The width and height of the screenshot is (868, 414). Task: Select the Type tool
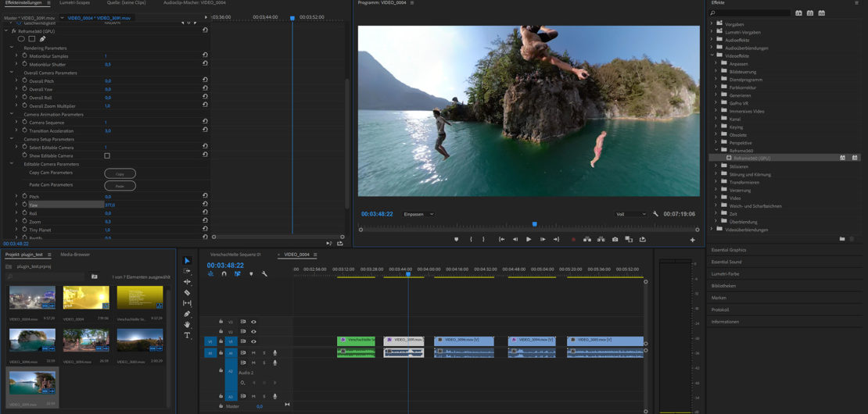pos(187,335)
